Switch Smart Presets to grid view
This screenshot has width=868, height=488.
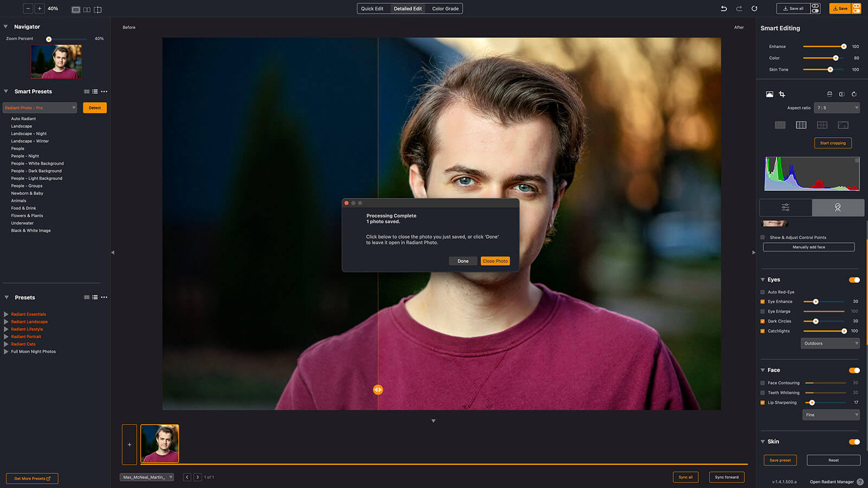click(87, 92)
